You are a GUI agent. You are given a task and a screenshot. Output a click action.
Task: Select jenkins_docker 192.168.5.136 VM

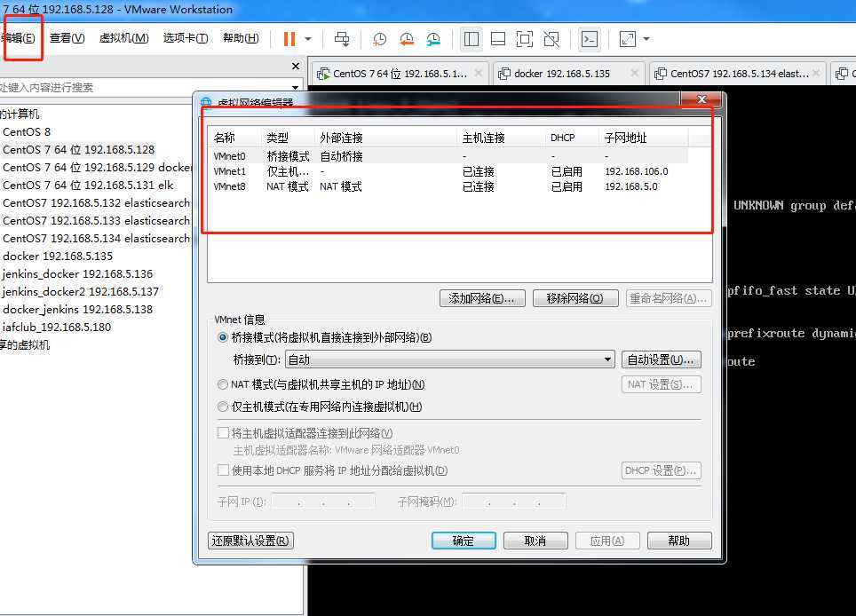click(77, 274)
